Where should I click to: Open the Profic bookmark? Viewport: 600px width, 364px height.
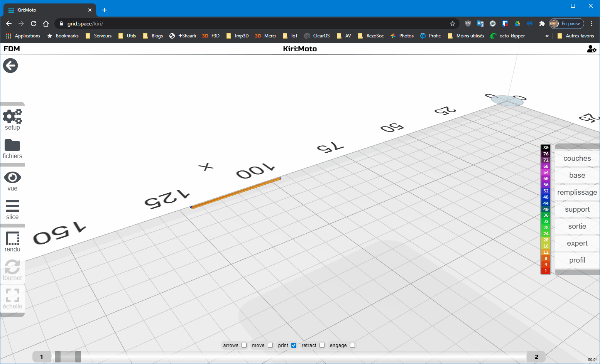(430, 36)
